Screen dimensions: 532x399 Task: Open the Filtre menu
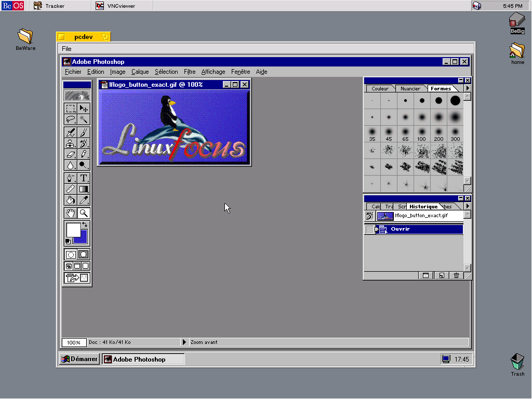[190, 72]
